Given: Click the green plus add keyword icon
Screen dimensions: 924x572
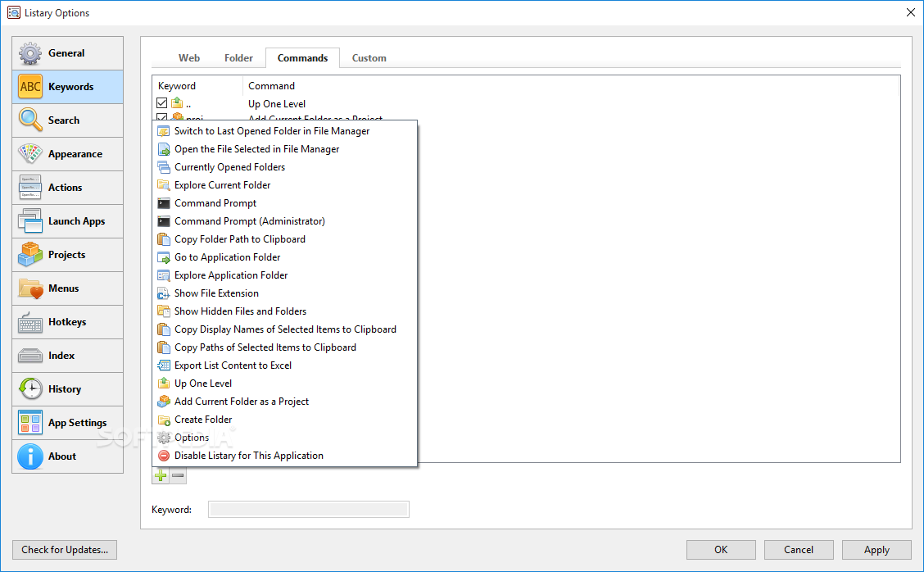Looking at the screenshot, I should click(161, 475).
